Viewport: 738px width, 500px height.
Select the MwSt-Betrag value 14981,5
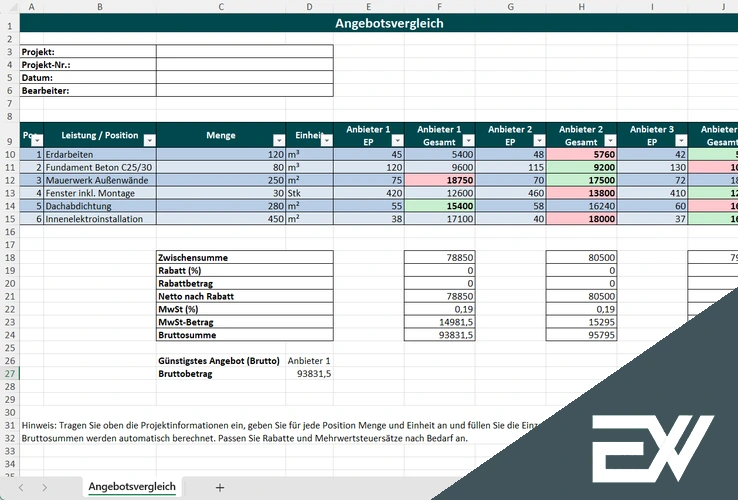(x=440, y=322)
